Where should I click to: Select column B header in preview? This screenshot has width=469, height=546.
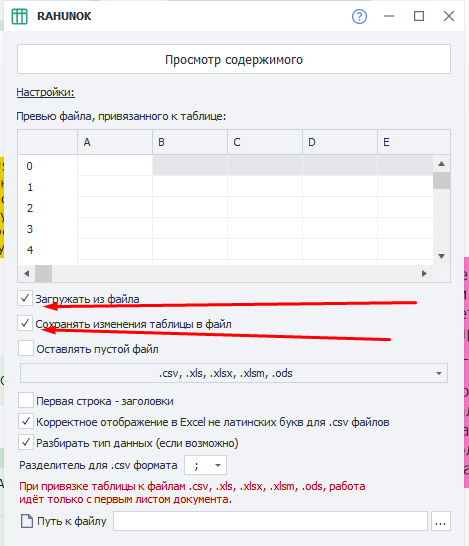(190, 142)
